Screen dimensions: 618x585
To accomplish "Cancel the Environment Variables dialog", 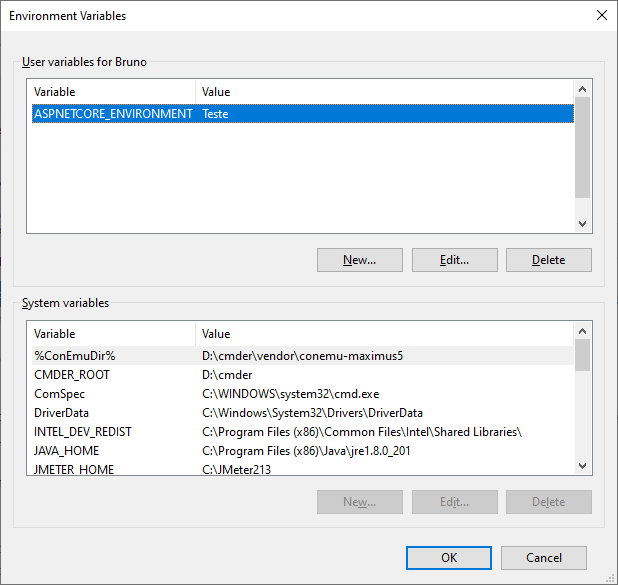I will [543, 557].
